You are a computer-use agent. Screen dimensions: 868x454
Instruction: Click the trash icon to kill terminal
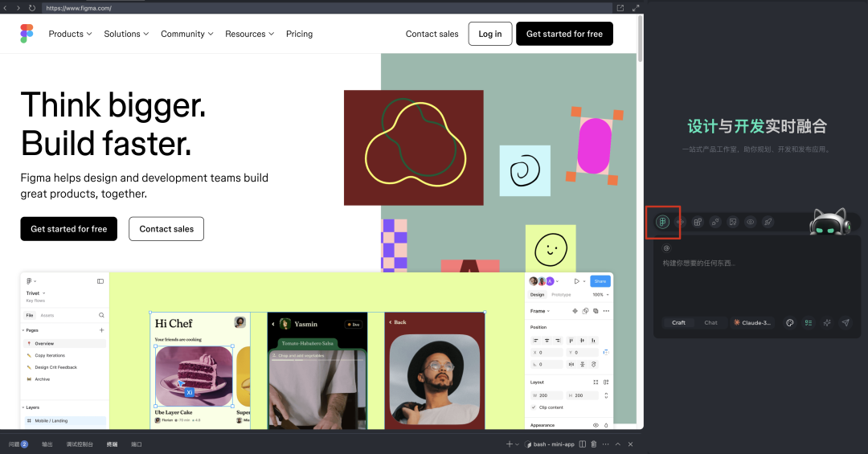593,444
